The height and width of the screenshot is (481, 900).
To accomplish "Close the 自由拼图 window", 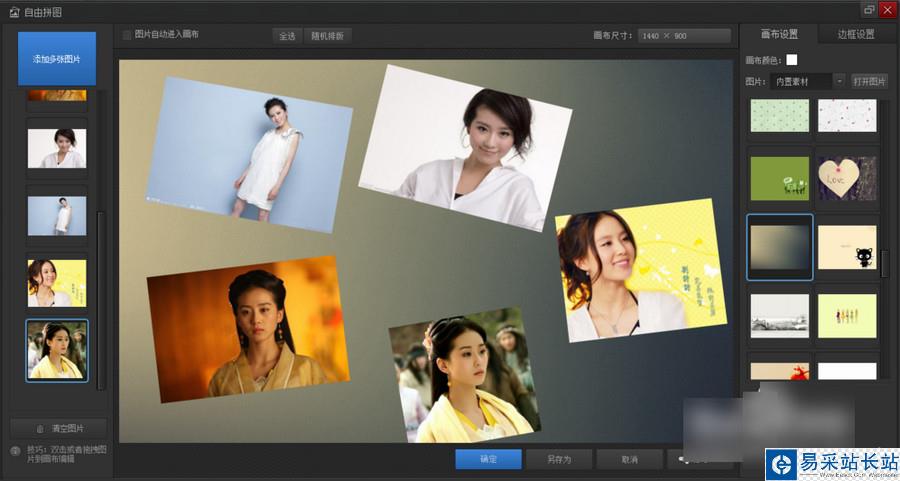I will tap(886, 9).
